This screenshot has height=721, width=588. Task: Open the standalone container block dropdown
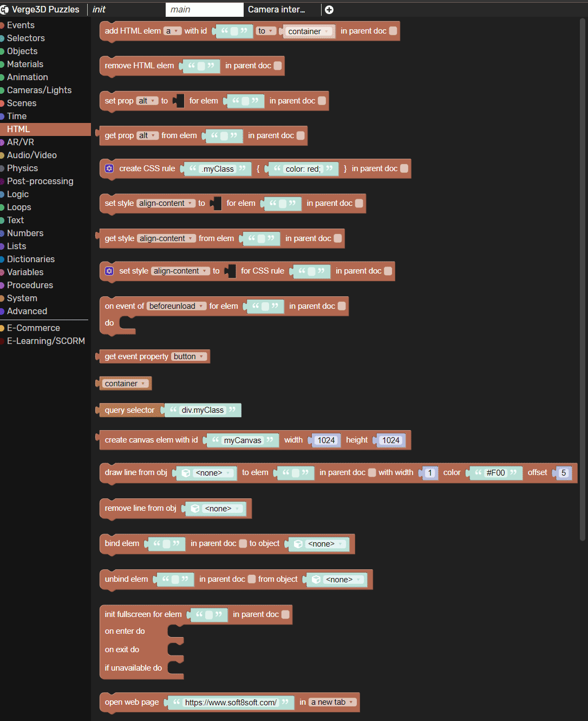tap(125, 384)
